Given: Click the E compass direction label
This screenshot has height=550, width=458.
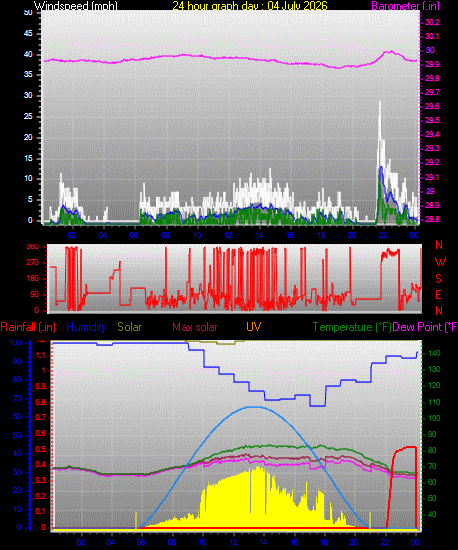Looking at the screenshot, I should point(438,295).
